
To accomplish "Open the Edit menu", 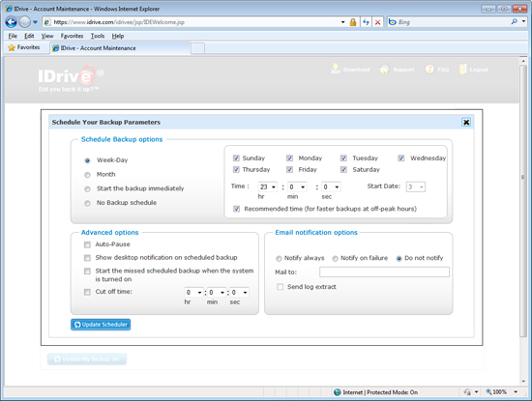I will [29, 36].
